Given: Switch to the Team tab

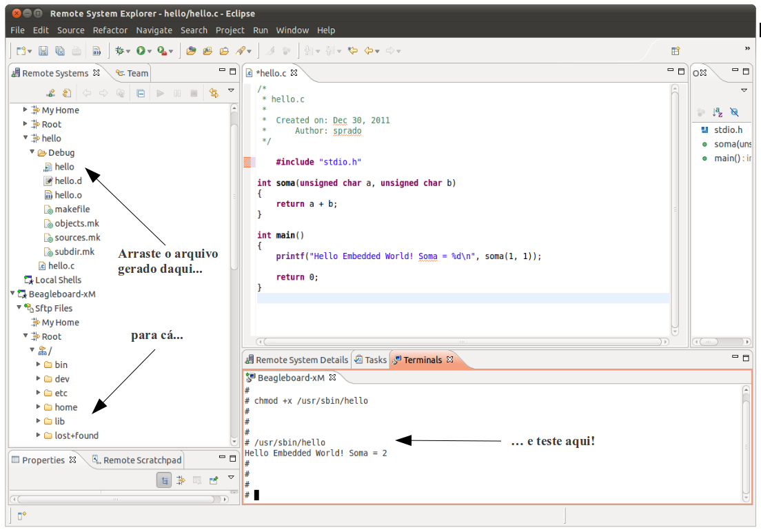Looking at the screenshot, I should click(132, 73).
